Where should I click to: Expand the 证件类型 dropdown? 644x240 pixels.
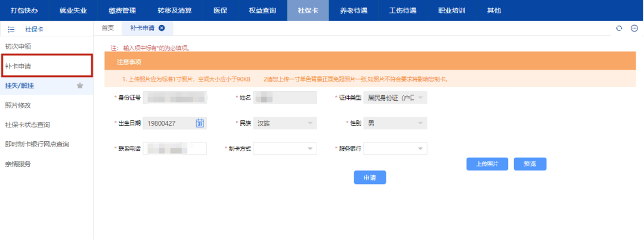click(x=395, y=98)
